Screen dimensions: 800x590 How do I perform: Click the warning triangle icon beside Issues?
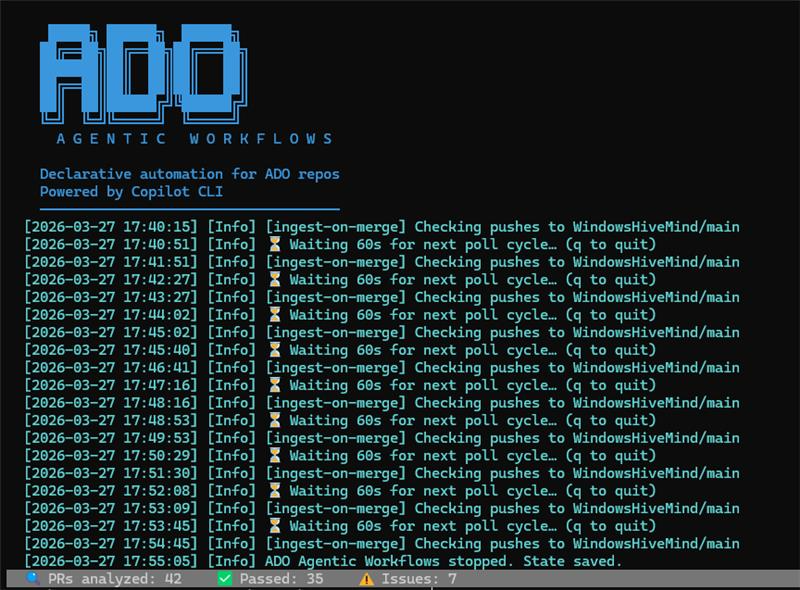366,579
